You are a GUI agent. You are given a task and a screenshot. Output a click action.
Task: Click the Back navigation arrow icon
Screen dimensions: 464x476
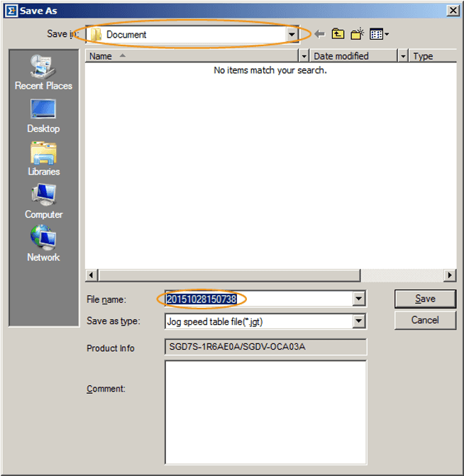320,34
